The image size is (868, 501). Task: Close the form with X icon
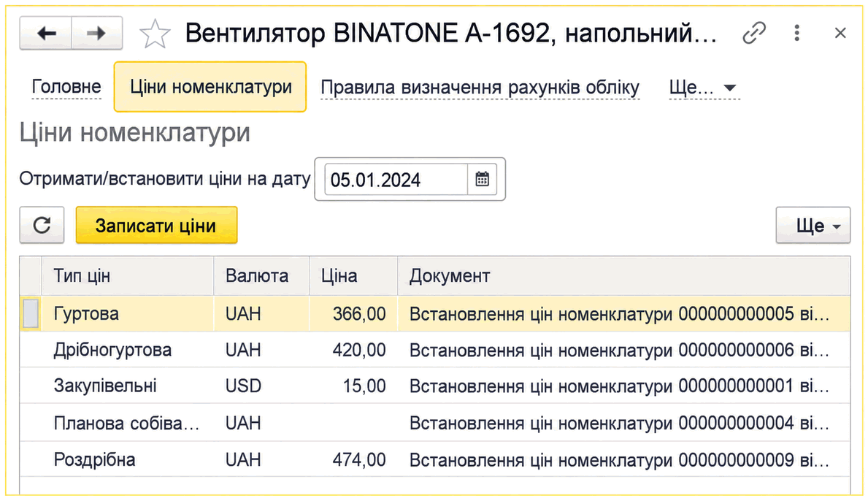840,33
